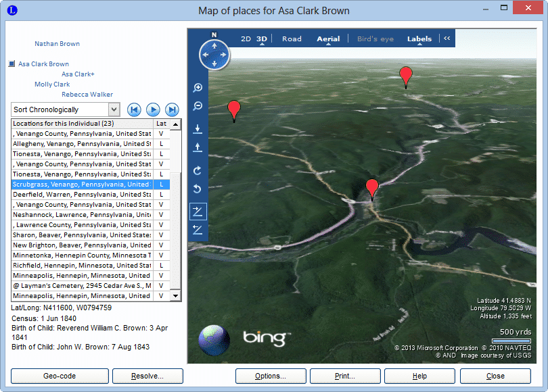
Task: Navigate to Molly Clark
Action: [x=52, y=84]
